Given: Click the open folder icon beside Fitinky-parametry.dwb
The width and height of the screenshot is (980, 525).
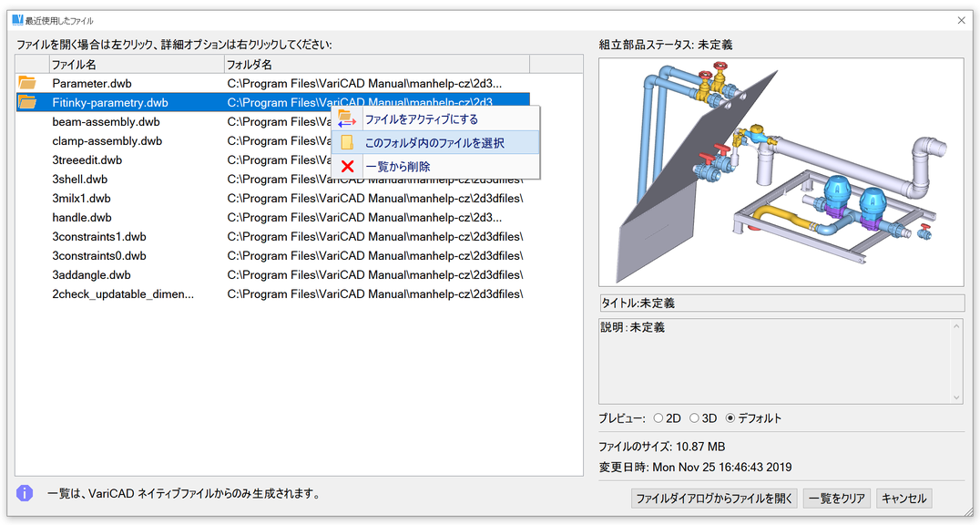Looking at the screenshot, I should click(27, 102).
